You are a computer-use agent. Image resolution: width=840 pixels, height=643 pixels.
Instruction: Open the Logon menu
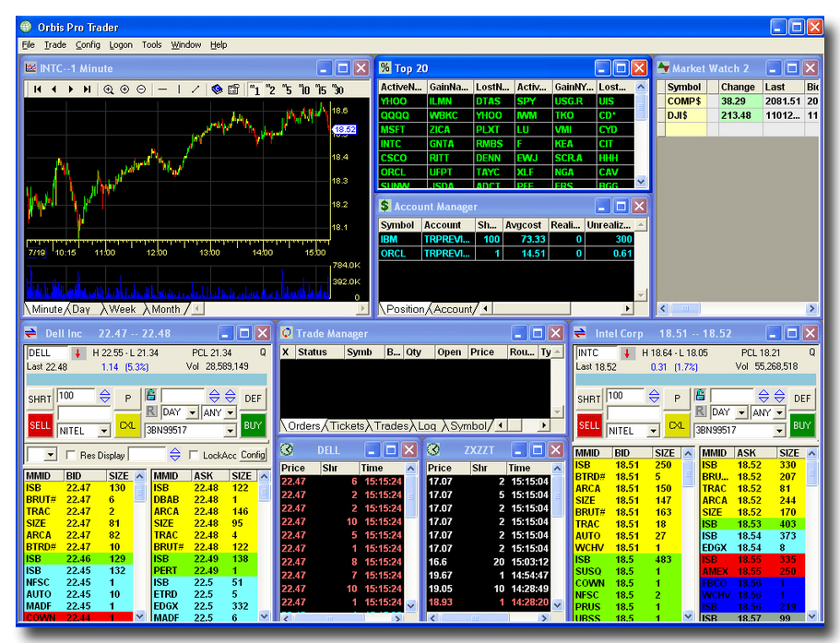click(x=121, y=45)
